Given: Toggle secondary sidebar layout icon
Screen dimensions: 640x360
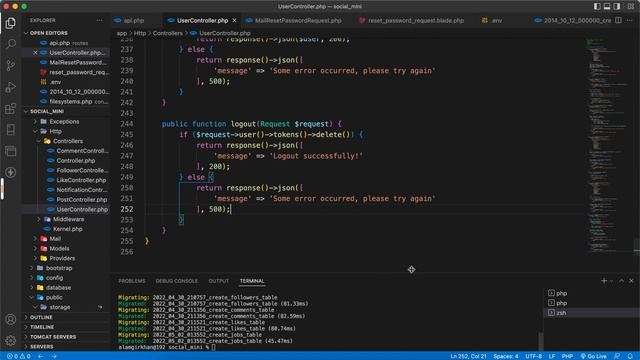Looking at the screenshot, I should click(x=617, y=6).
